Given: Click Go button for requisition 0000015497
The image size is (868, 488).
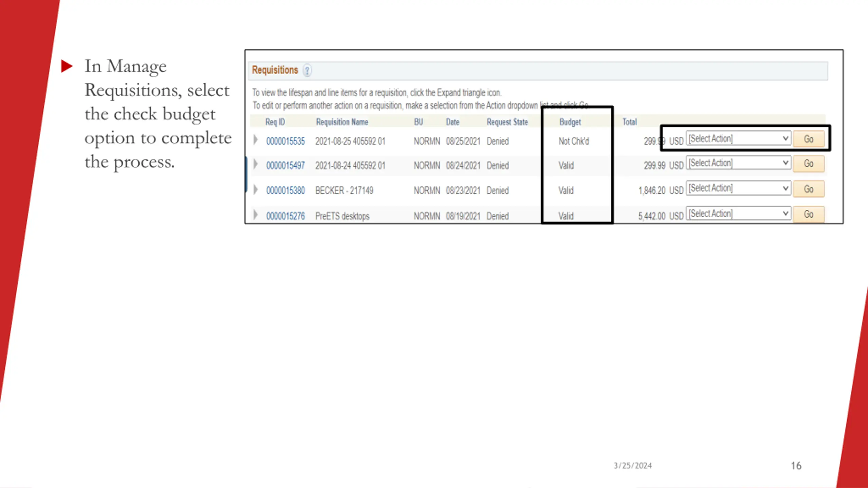Looking at the screenshot, I should pyautogui.click(x=809, y=164).
